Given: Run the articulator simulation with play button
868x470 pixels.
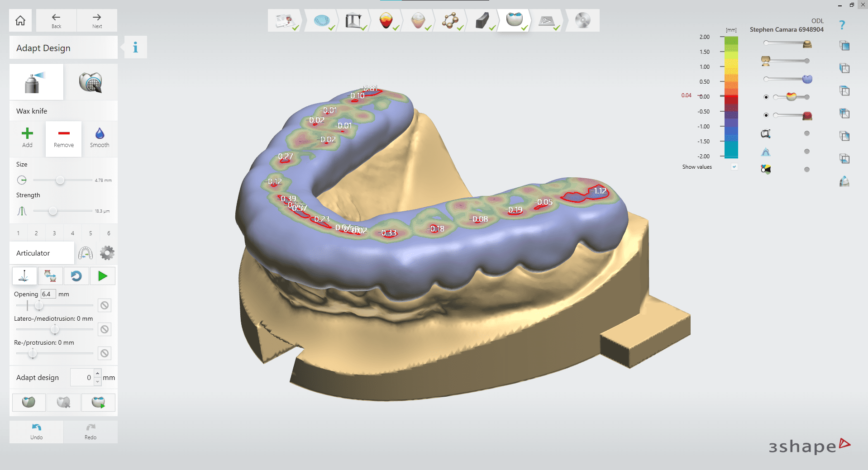Looking at the screenshot, I should click(x=102, y=275).
